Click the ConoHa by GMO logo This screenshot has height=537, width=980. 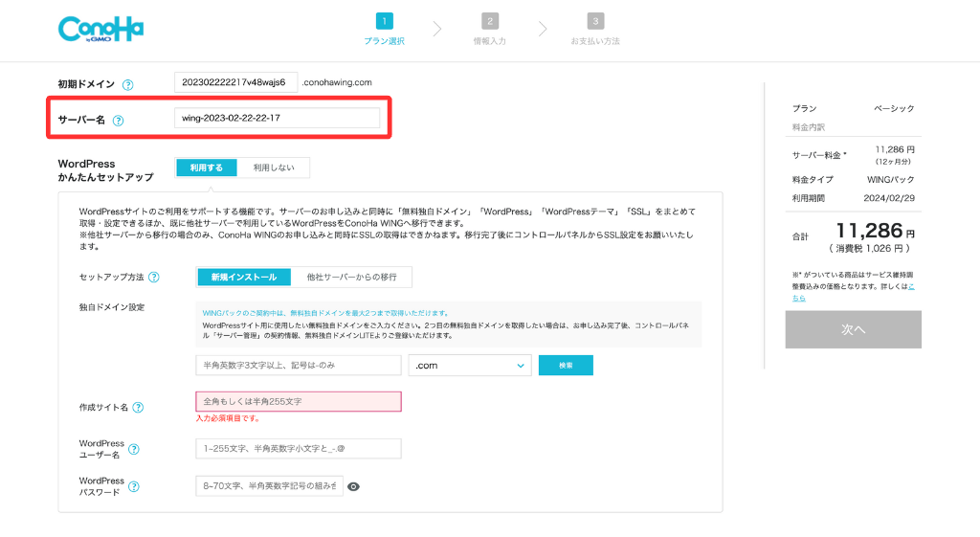[100, 29]
